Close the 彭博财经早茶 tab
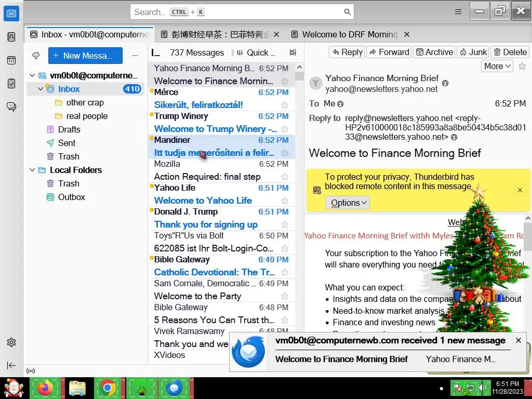 click(276, 34)
